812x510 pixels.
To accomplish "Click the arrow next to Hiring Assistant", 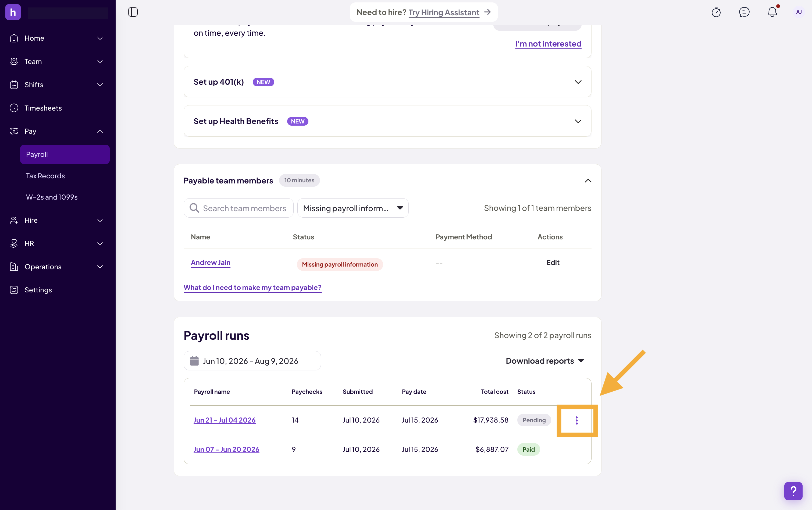I will [487, 12].
